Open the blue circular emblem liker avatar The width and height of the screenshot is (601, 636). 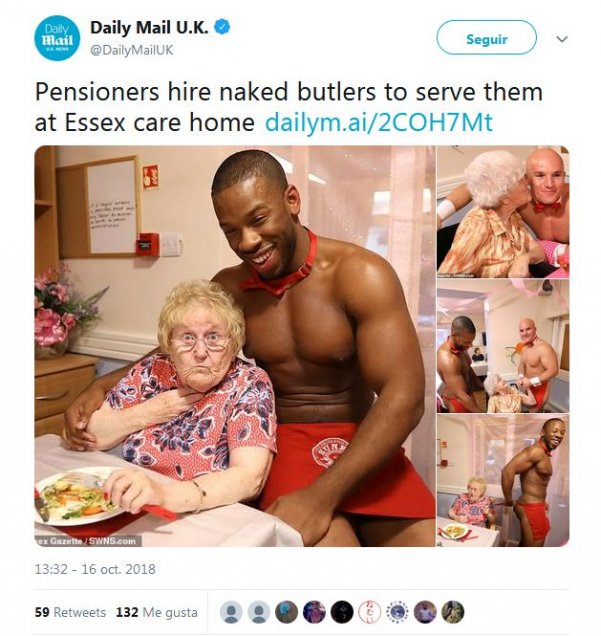(x=397, y=612)
